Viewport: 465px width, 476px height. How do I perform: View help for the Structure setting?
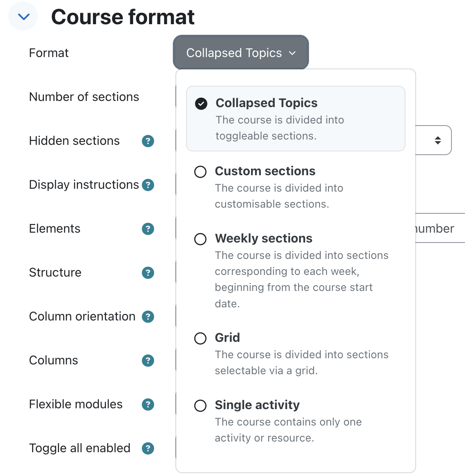147,272
